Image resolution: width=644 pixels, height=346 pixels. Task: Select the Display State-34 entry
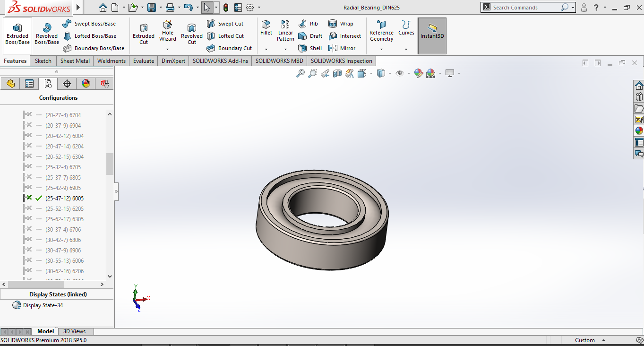[43, 305]
